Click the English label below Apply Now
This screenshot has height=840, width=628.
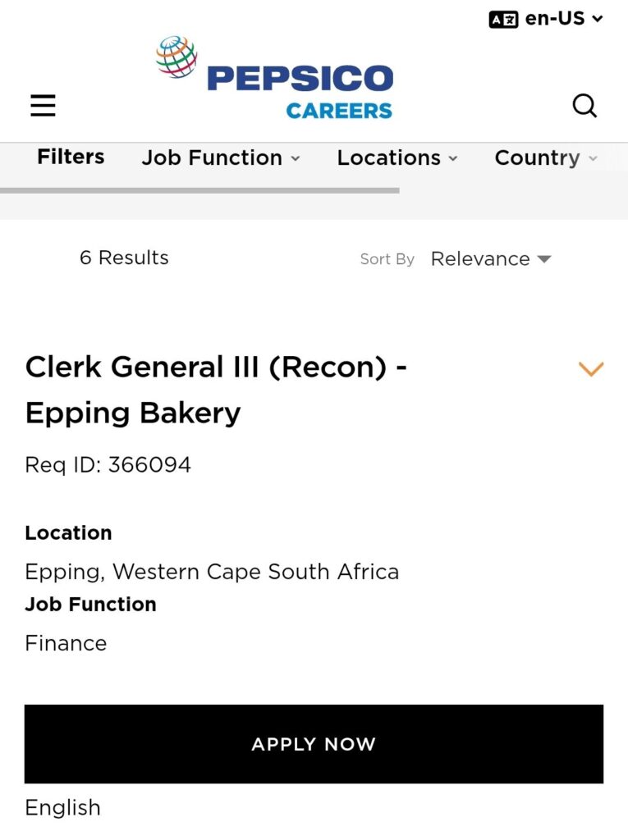pos(62,807)
